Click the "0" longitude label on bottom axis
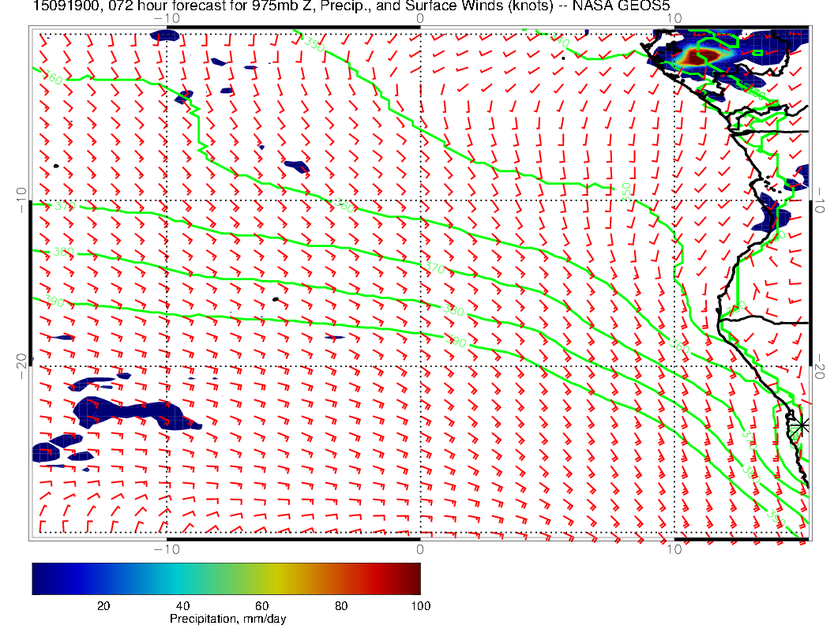Image resolution: width=834 pixels, height=644 pixels. (x=420, y=549)
